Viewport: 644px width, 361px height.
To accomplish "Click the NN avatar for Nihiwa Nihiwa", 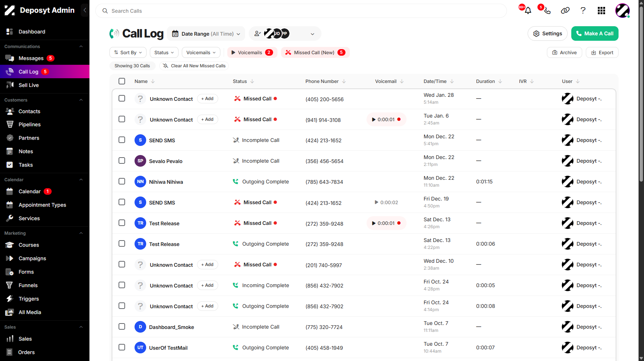I will [x=140, y=182].
